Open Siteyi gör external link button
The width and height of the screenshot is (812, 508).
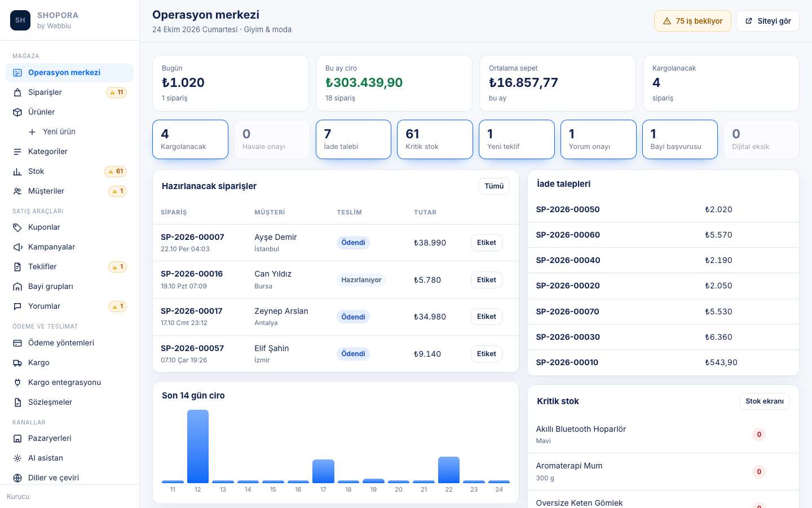pyautogui.click(x=767, y=21)
